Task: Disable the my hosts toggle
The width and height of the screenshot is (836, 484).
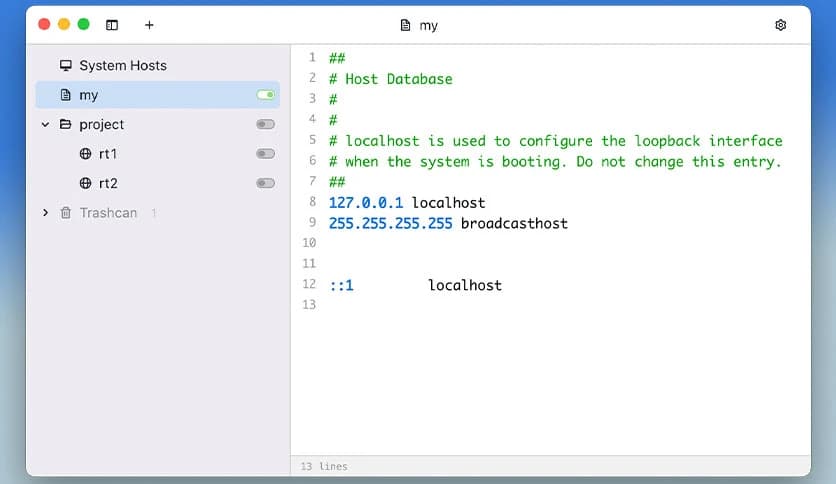Action: pyautogui.click(x=265, y=95)
